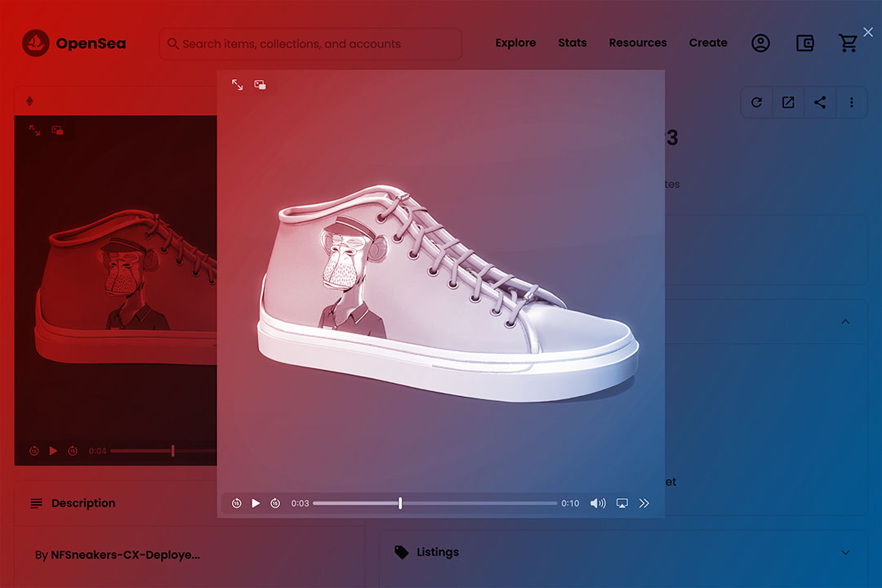
Task: Open the wallet icon in the header
Action: [804, 43]
